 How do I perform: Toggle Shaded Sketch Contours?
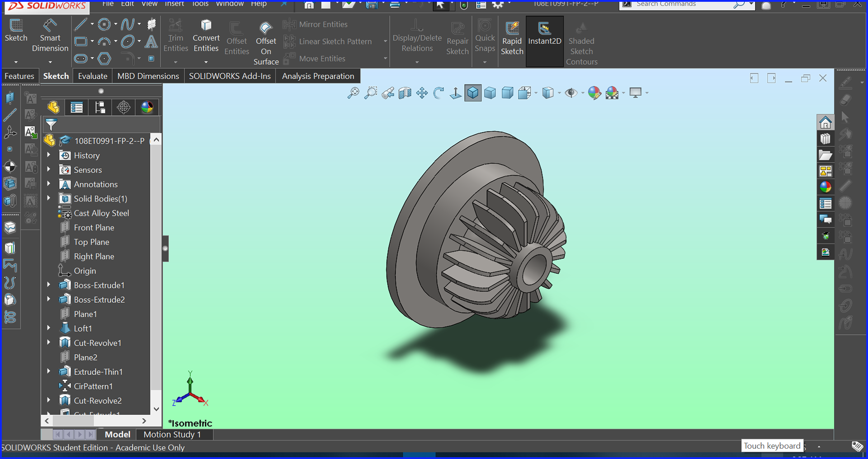(581, 44)
